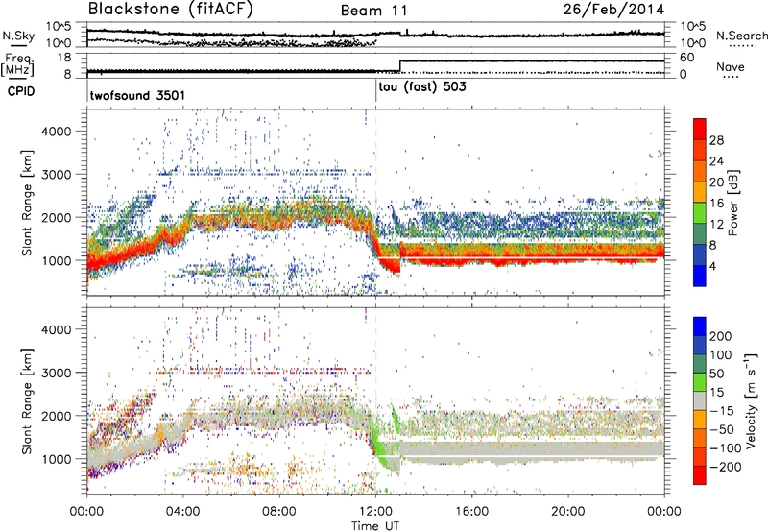Pick the gray segment of velocity colorbar
The image size is (768, 532).
[x=700, y=401]
